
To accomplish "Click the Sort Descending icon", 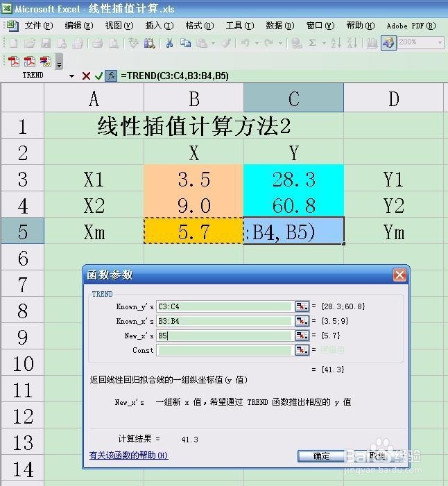I will pos(352,43).
